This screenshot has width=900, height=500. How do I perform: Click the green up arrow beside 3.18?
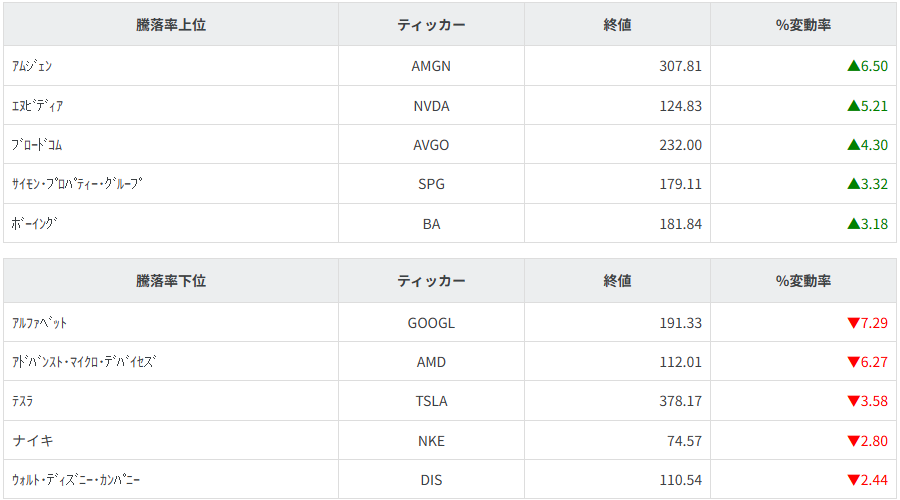pyautogui.click(x=853, y=224)
